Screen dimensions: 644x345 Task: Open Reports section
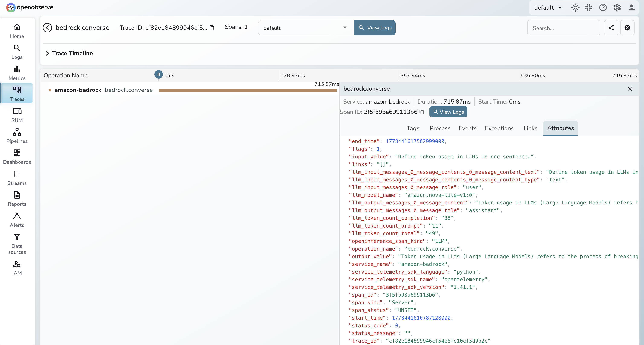(x=17, y=199)
